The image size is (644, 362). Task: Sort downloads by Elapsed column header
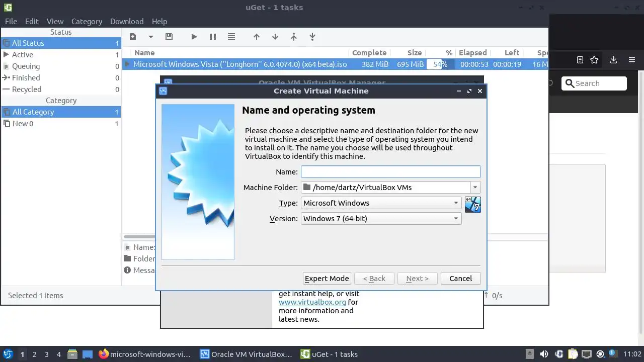click(472, 53)
